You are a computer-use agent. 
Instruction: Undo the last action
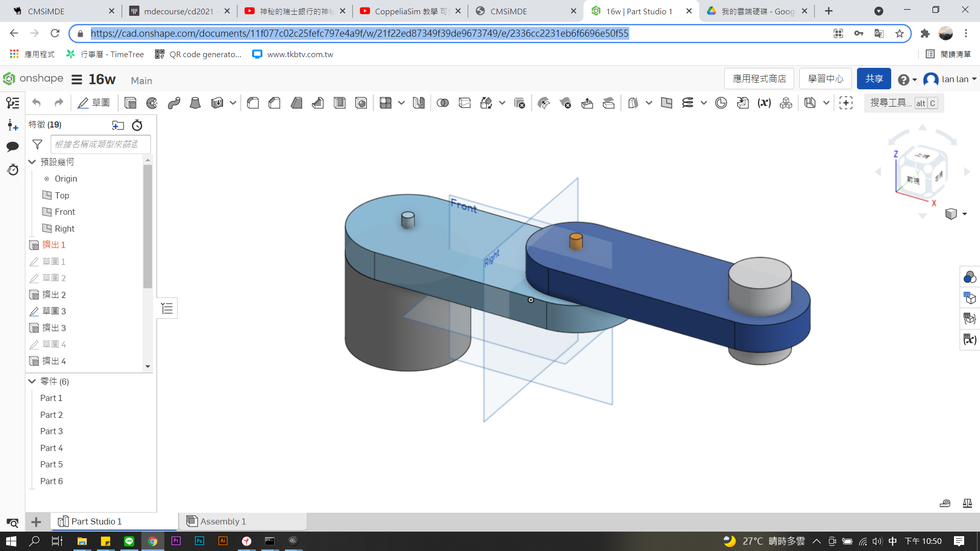coord(36,103)
